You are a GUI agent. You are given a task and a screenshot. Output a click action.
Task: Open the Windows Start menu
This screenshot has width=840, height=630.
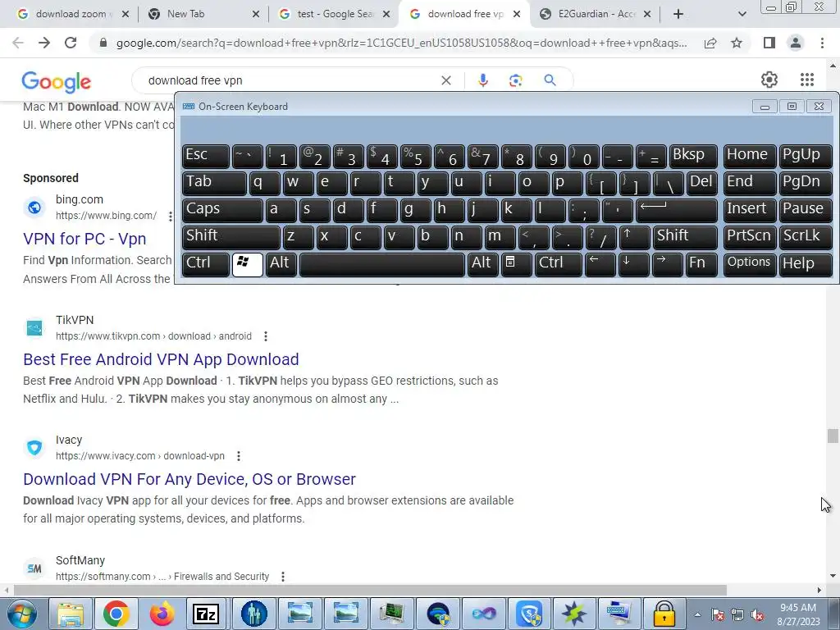[22, 614]
